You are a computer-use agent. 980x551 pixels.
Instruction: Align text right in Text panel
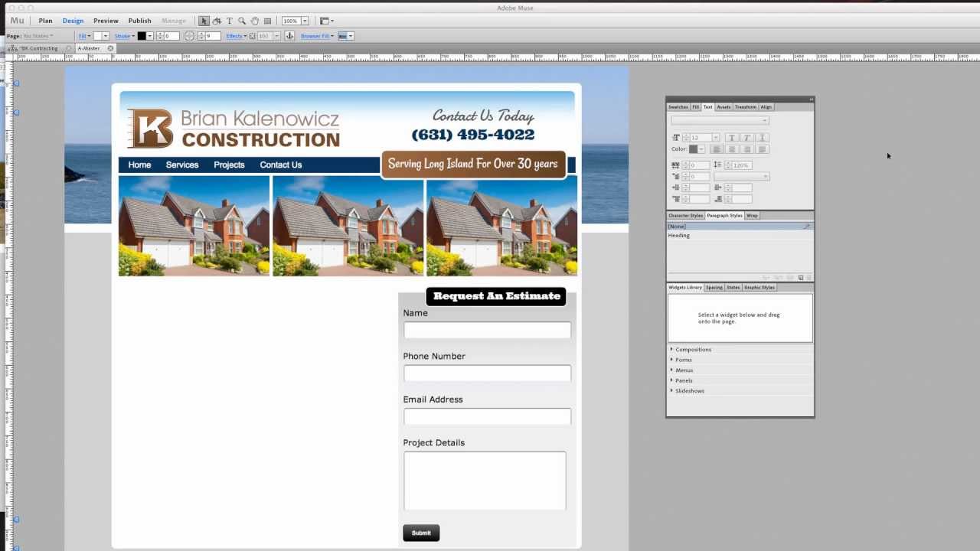[x=747, y=149]
